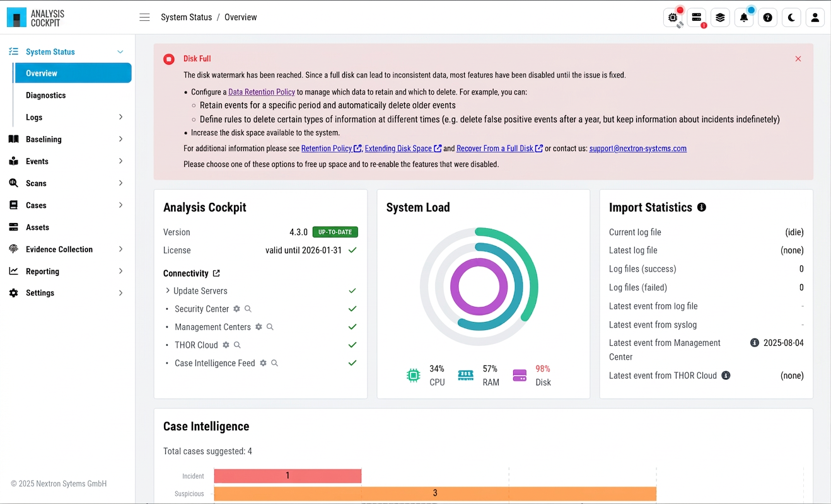Click the CPU chip status icon in header
This screenshot has height=504, width=831.
click(673, 18)
